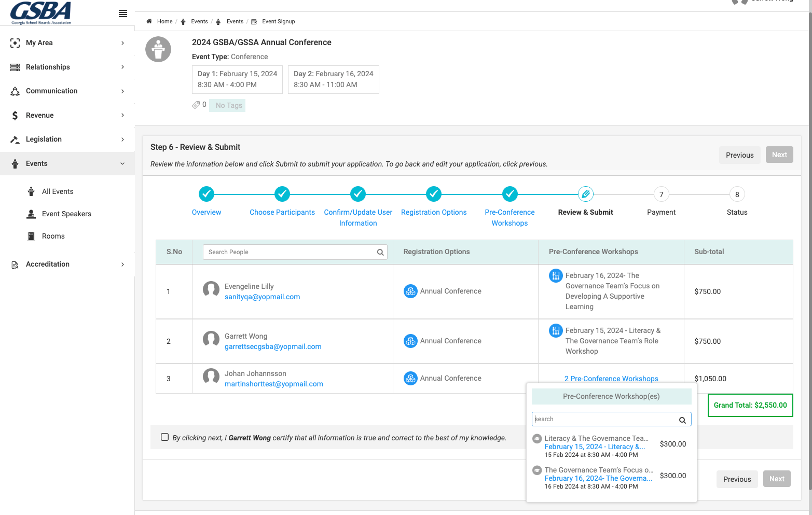
Task: Click the Registration Options step checkmark circle
Action: (x=434, y=194)
